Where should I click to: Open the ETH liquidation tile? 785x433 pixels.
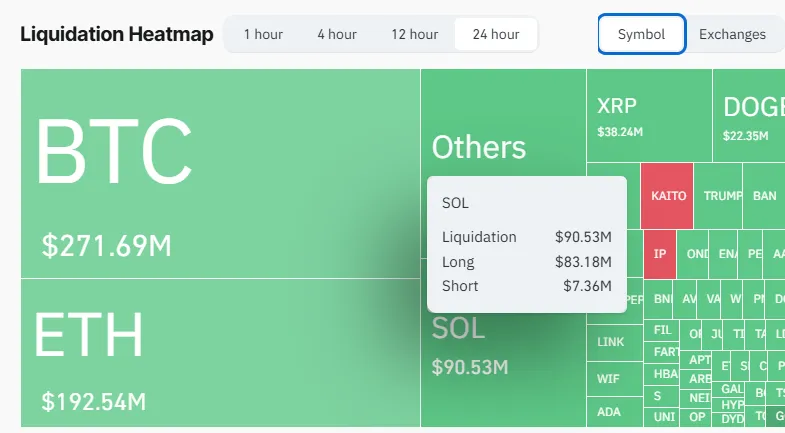pyautogui.click(x=220, y=353)
